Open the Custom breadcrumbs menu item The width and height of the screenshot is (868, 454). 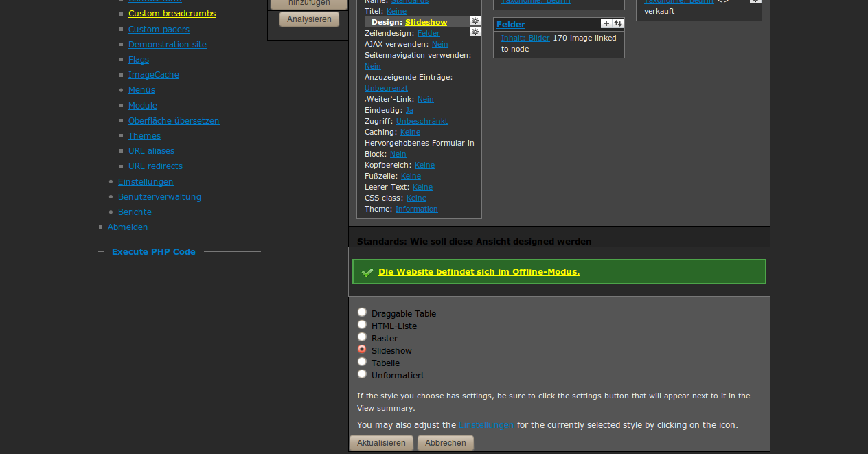click(x=172, y=14)
